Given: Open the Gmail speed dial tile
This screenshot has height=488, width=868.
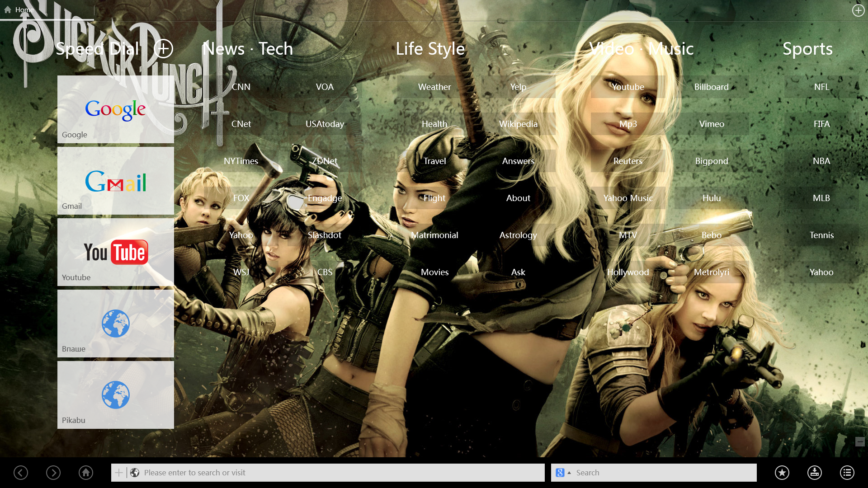Looking at the screenshot, I should (116, 181).
